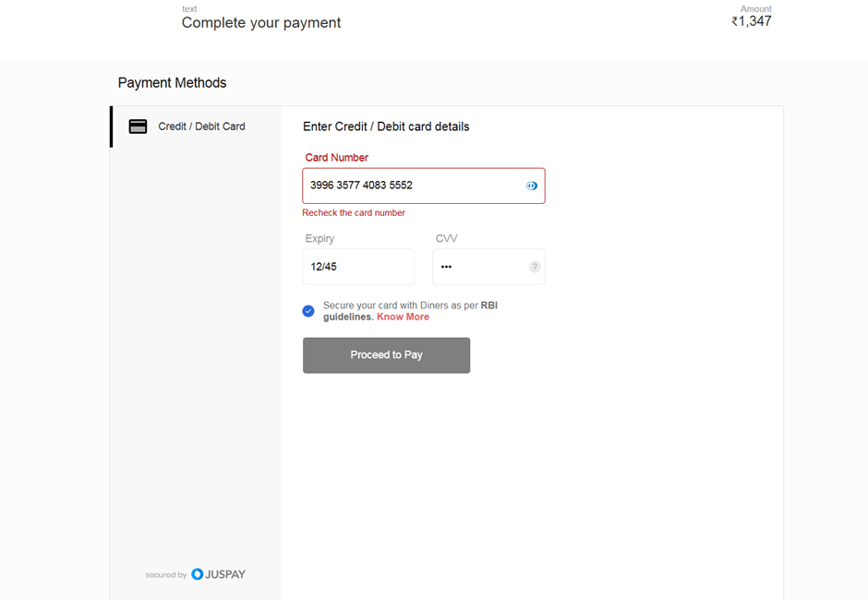Untick the secure card blue checkmark

tap(308, 311)
